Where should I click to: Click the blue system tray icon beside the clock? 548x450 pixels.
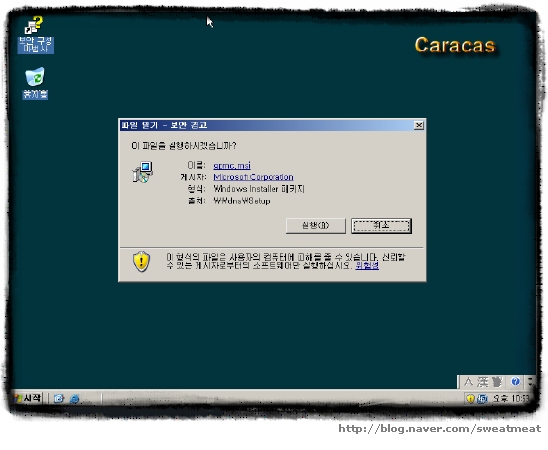point(483,398)
